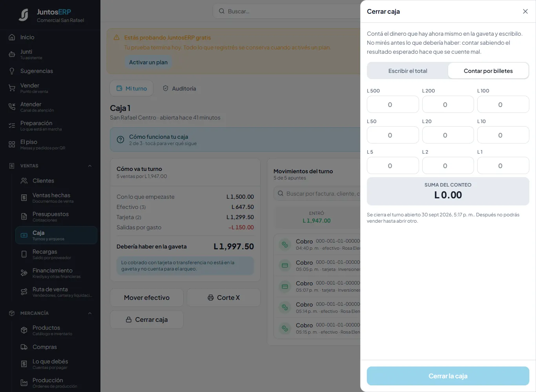Click the L 500 bill count field
536x392 pixels.
click(393, 105)
